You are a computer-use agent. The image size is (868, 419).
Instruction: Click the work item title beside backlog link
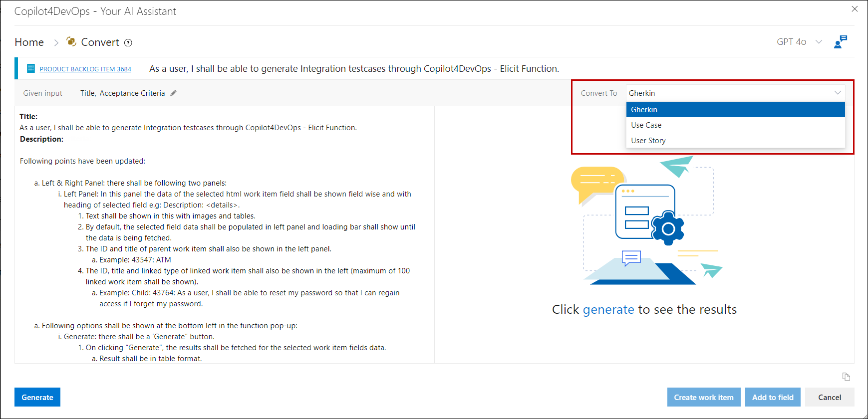(354, 69)
